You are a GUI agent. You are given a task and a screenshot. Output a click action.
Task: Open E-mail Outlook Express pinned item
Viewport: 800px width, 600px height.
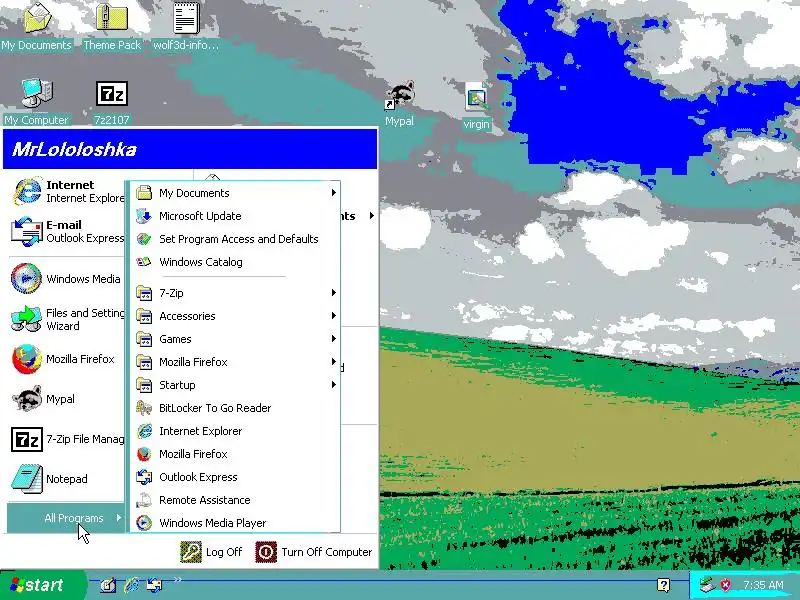pos(67,231)
